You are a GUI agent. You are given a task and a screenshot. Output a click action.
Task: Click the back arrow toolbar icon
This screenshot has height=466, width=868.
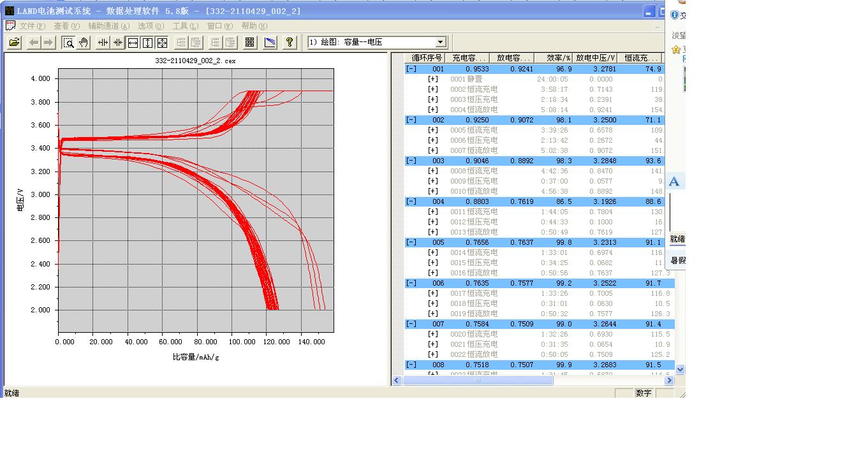[x=34, y=42]
